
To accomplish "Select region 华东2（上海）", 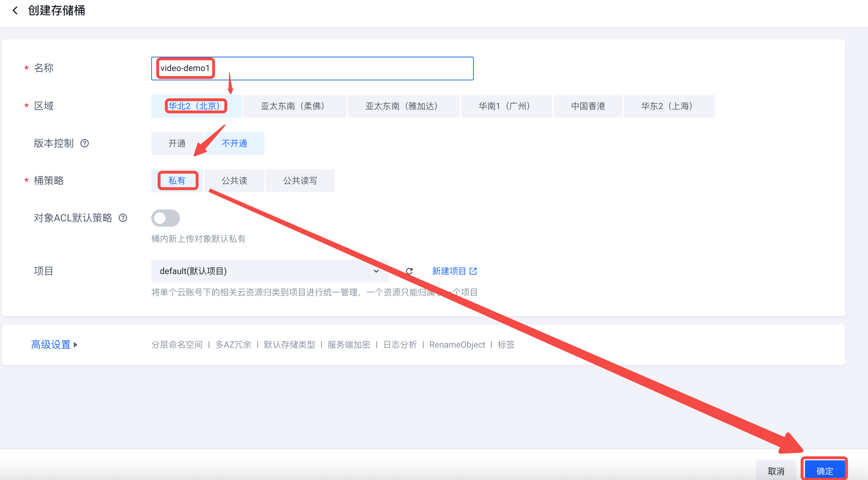I will [669, 106].
